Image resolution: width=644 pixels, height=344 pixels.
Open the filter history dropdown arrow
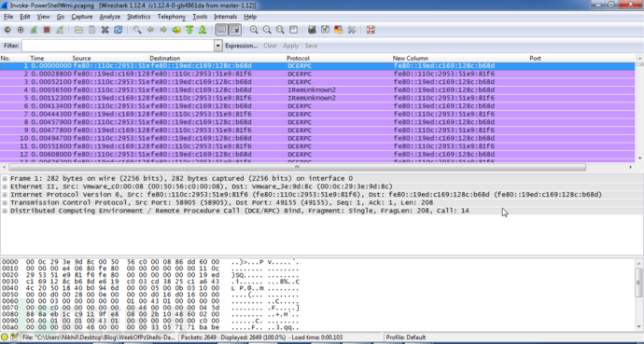pos(218,46)
